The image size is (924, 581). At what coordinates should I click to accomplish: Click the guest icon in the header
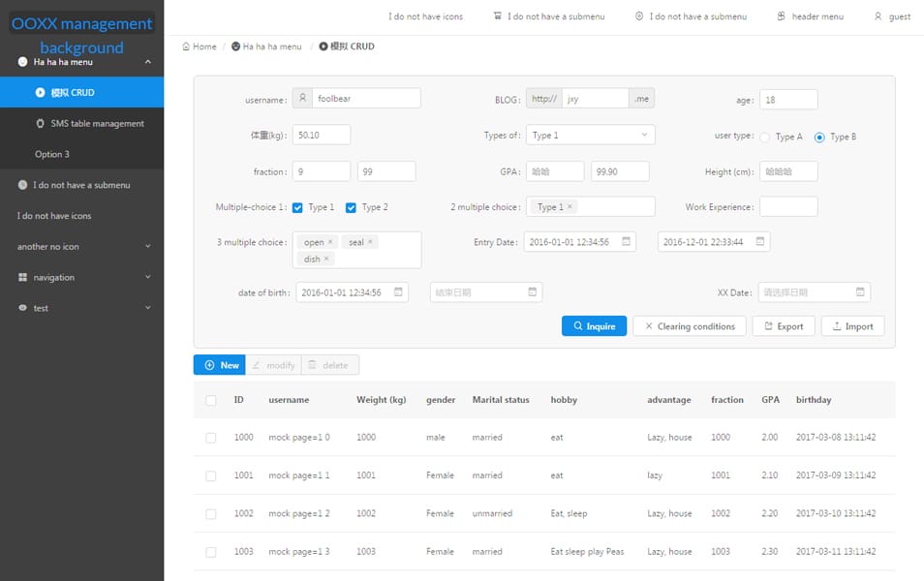(878, 15)
